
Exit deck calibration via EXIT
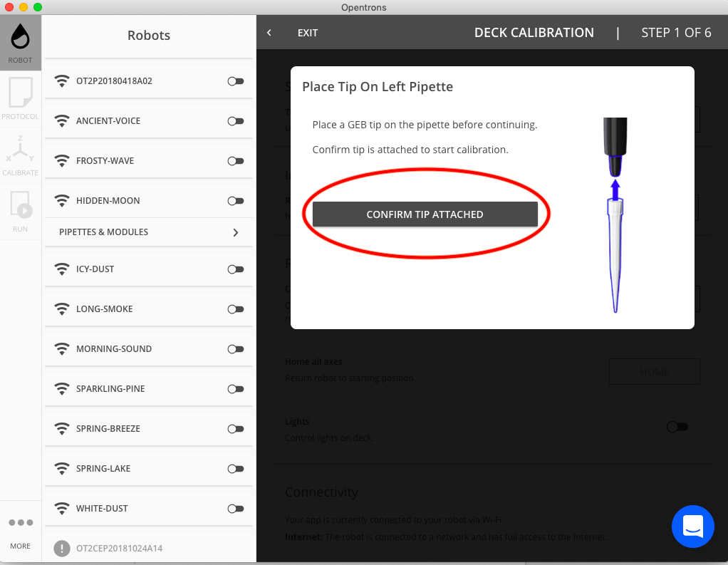coord(308,33)
